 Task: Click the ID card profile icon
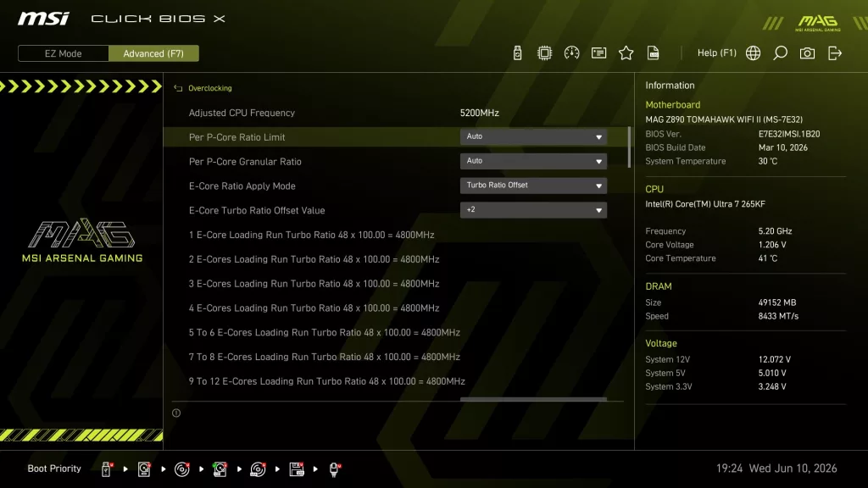(599, 53)
